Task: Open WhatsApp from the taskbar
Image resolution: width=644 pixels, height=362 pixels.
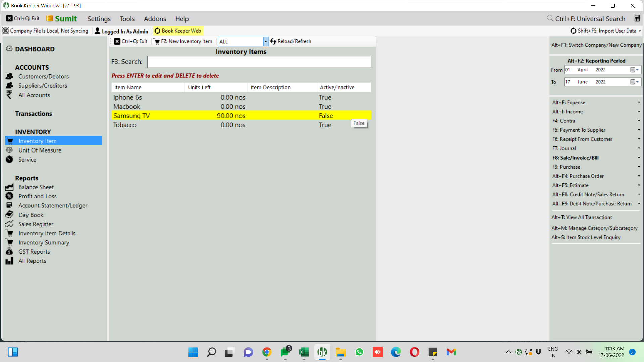Action: coord(359,352)
